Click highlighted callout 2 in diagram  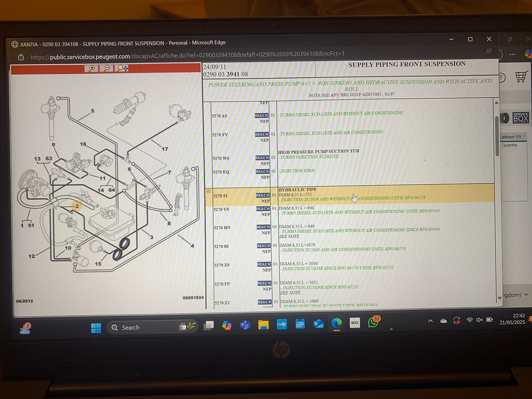pos(77,206)
